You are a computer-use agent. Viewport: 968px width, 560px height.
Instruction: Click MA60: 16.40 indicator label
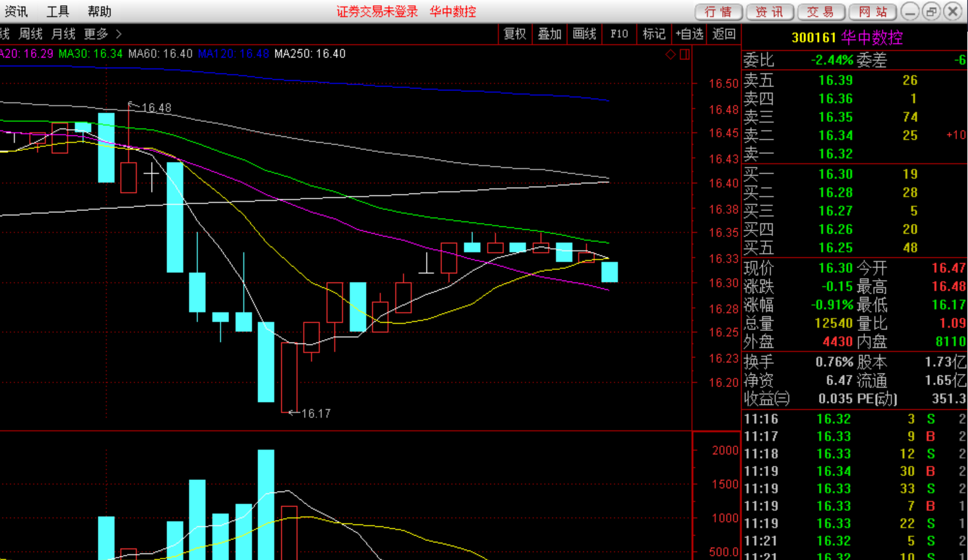160,54
